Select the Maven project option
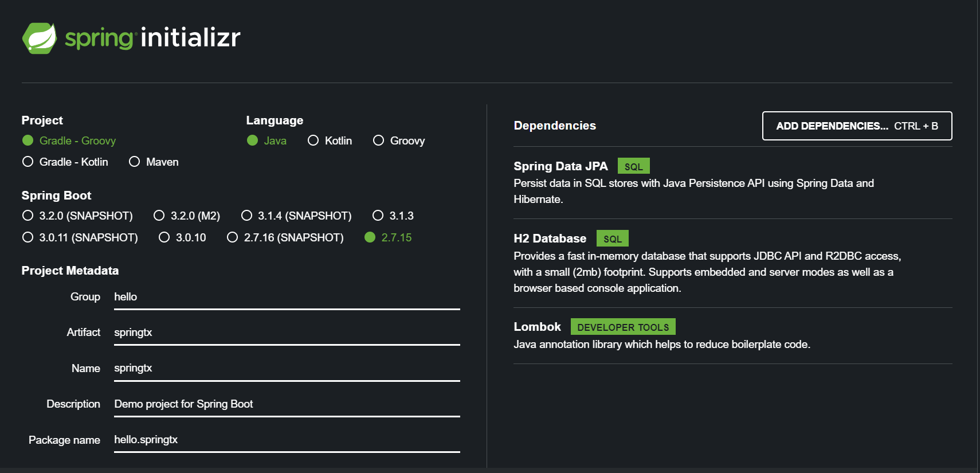This screenshot has width=980, height=473. point(135,162)
